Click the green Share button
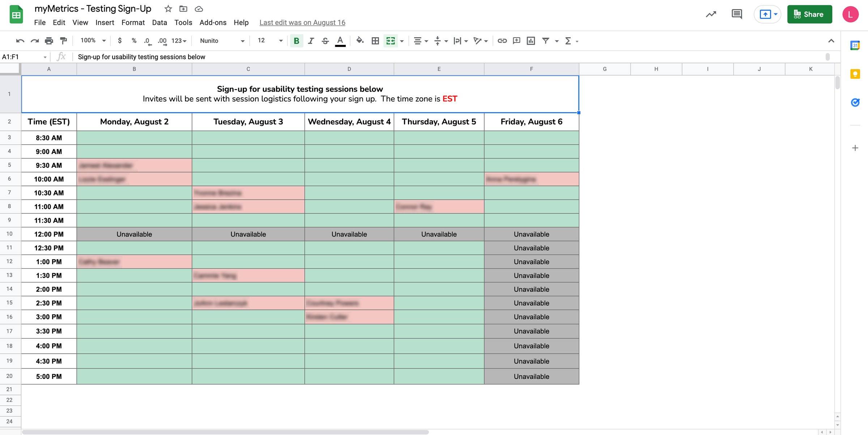 tap(809, 14)
